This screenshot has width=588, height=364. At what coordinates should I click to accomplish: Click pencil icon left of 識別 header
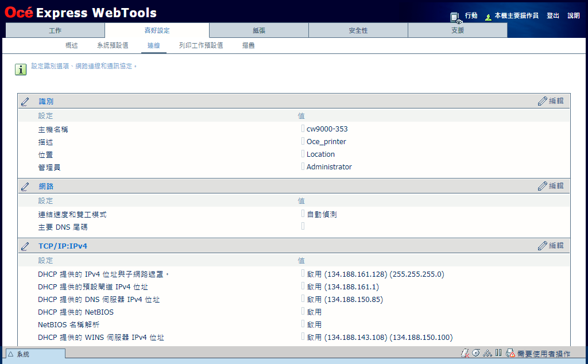pyautogui.click(x=25, y=102)
